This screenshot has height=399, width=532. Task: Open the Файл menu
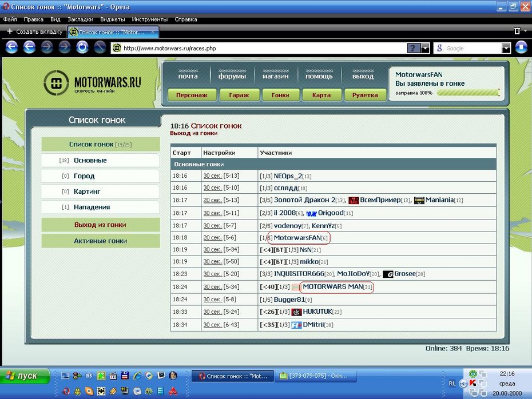coord(10,19)
